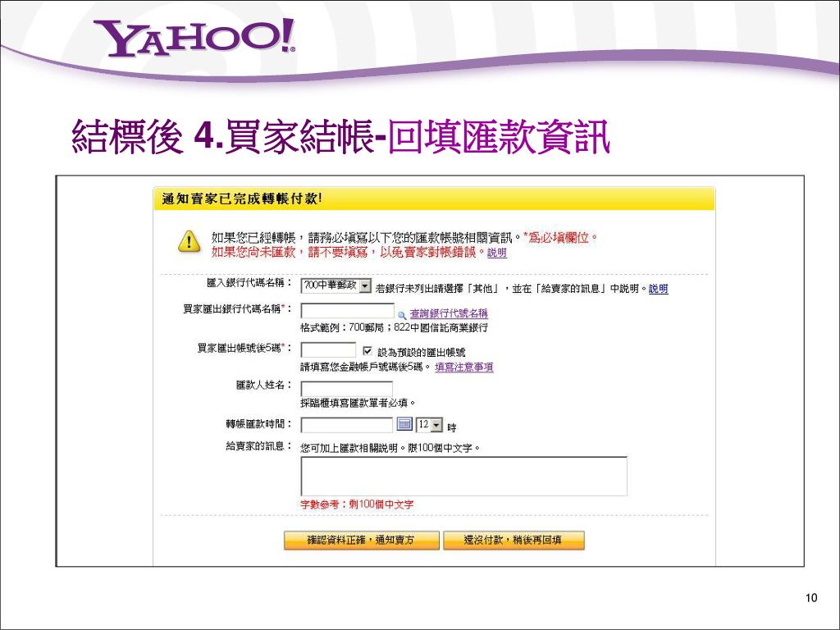840x630 pixels.
Task: Click the label 給賣家的訊息：
Action: 258,445
